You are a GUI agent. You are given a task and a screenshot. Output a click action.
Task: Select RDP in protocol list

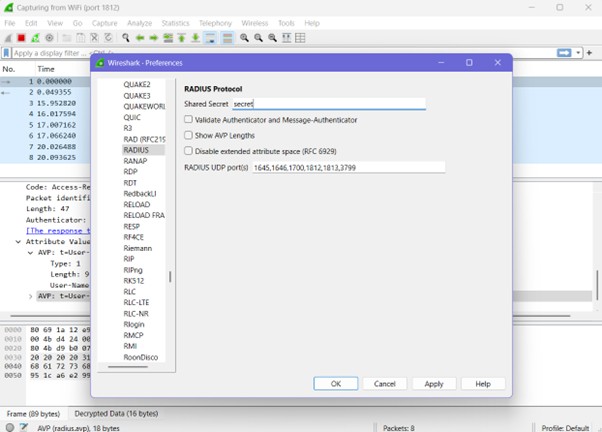[130, 172]
